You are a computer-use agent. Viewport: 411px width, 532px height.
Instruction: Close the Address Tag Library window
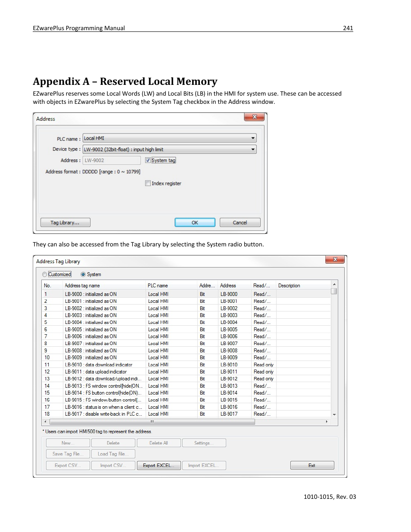point(335,259)
